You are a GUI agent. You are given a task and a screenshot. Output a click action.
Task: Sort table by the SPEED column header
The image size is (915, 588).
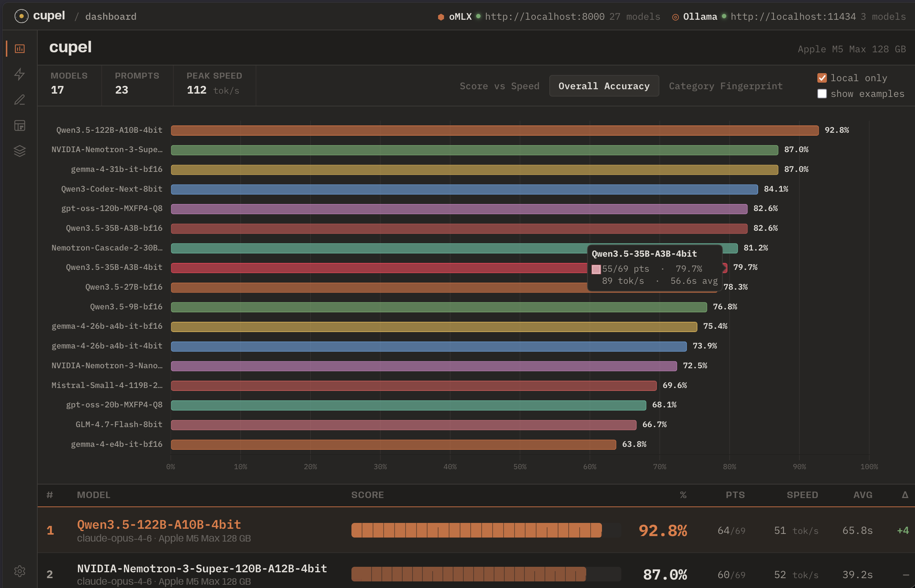(x=802, y=495)
